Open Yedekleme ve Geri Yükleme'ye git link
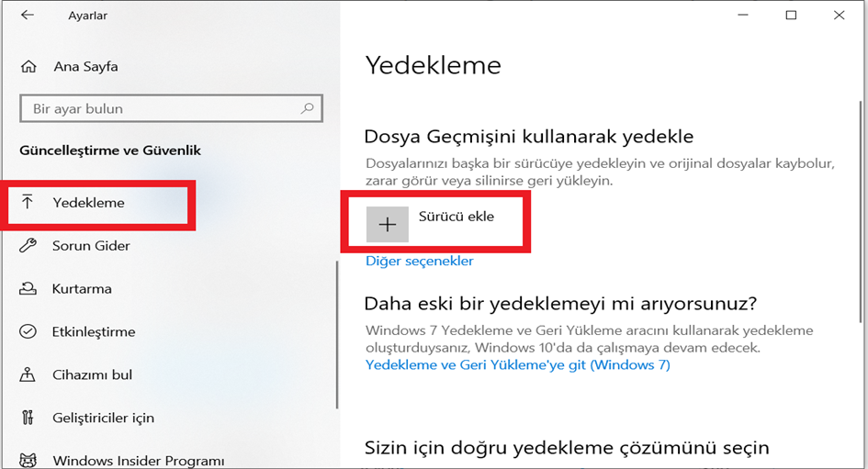Viewport: 868px width, 469px height. pos(518,365)
